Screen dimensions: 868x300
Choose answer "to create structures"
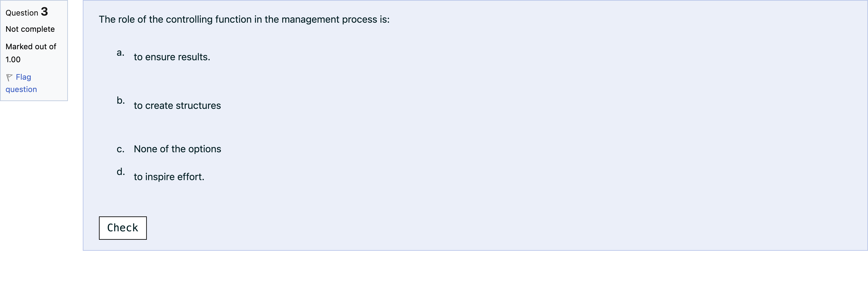(x=177, y=106)
